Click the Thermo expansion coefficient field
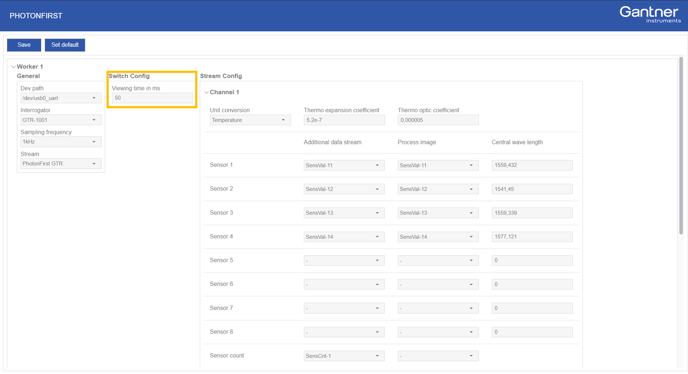The height and width of the screenshot is (374, 688). (344, 120)
